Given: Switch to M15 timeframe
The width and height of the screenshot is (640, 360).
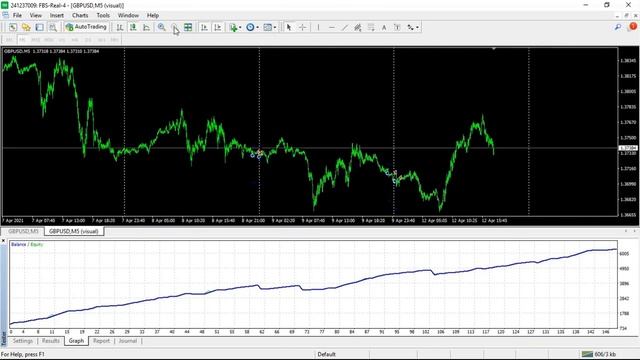Looking at the screenshot, I should tap(36, 40).
